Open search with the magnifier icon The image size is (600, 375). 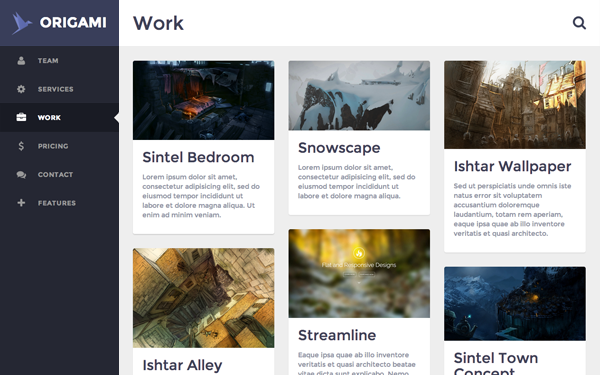(x=579, y=23)
